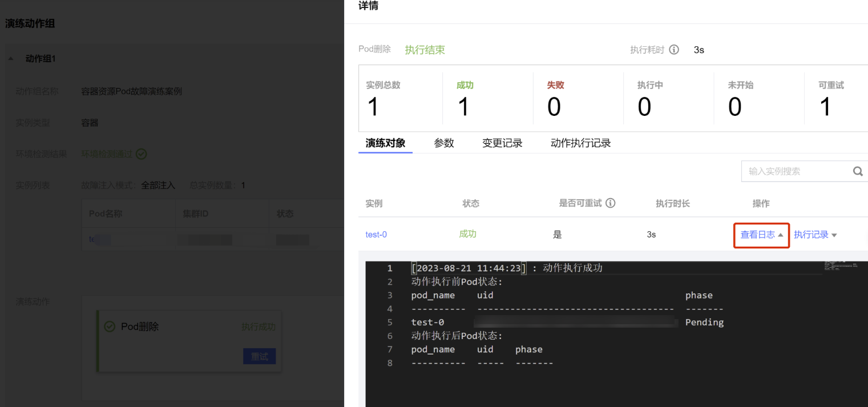Viewport: 868px width, 407px height.
Task: Click the 执行成功 label on Pod删除 card
Action: click(x=258, y=327)
